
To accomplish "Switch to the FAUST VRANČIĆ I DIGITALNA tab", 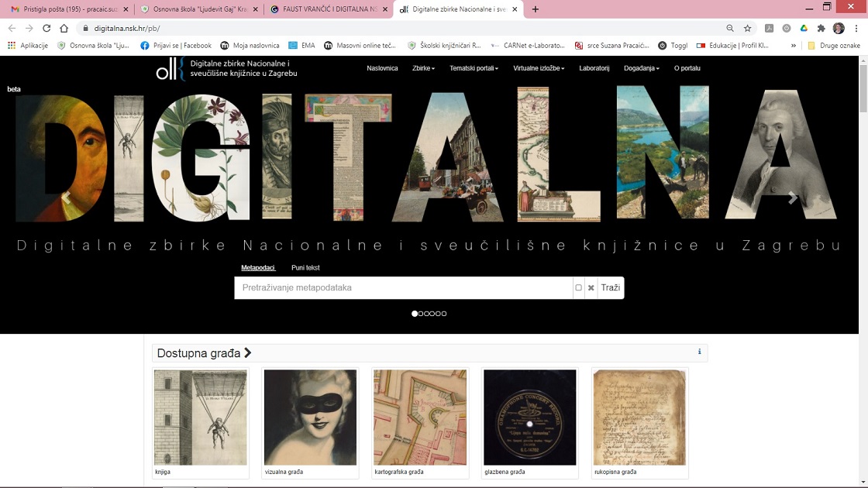I will 329,9.
